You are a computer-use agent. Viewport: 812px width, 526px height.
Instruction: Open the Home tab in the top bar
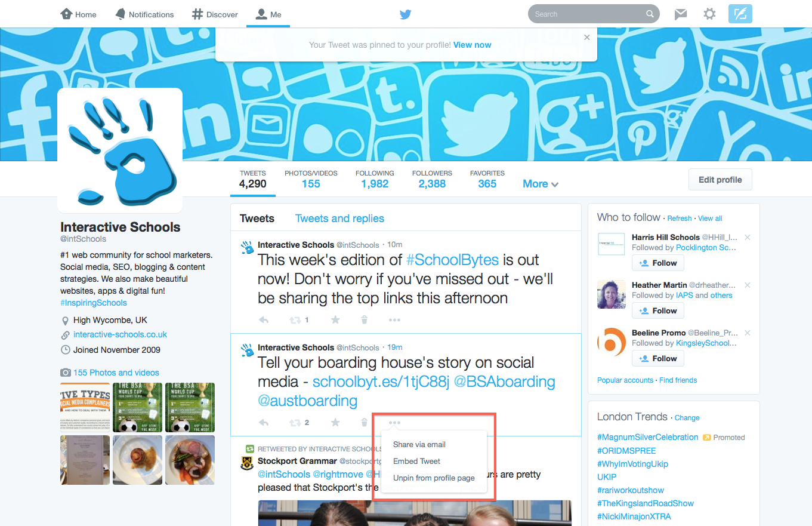click(x=78, y=14)
